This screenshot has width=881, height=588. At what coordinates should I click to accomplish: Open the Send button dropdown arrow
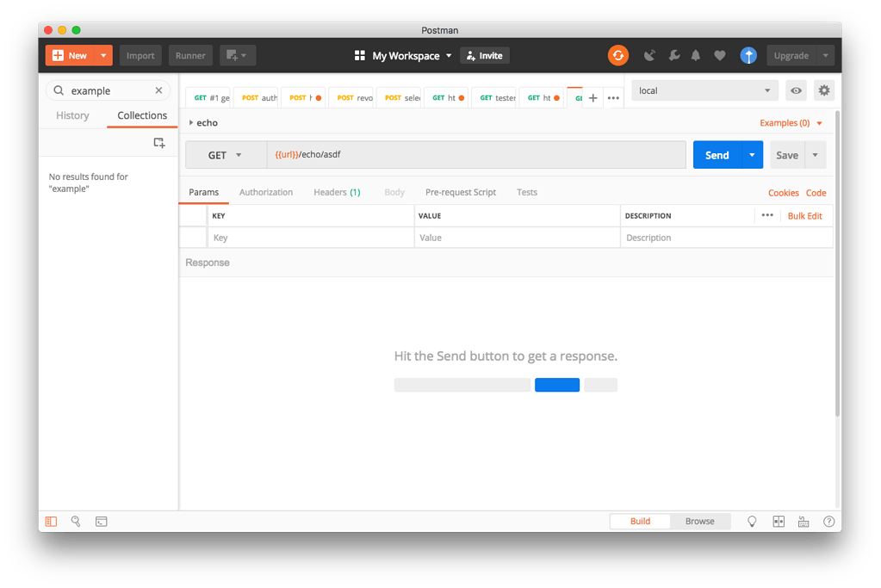pos(753,155)
